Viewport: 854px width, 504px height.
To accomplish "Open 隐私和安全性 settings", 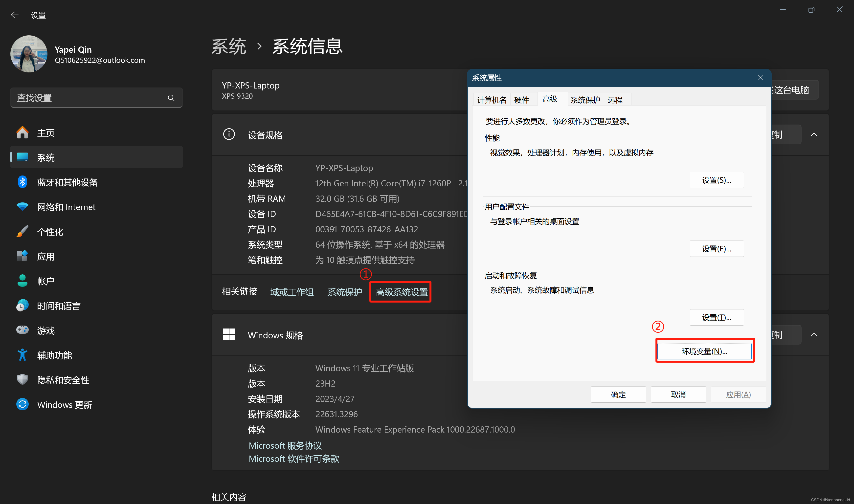I will point(96,380).
